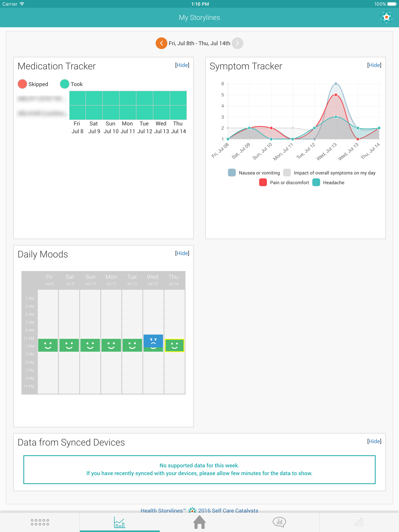Toggle Nausea or vomiting legend series
This screenshot has height=532, width=399.
[232, 173]
